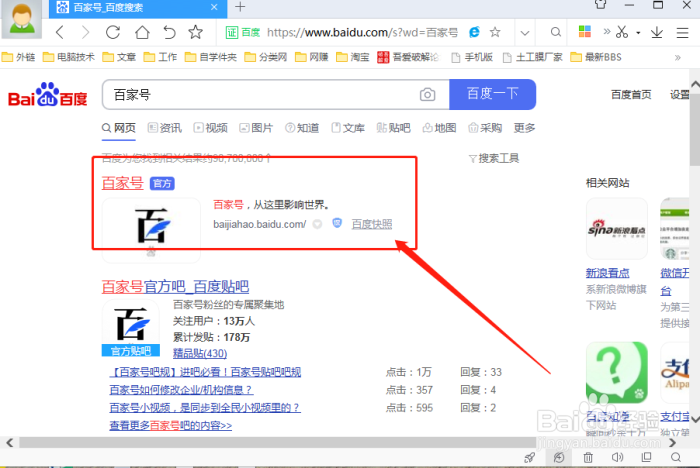Open the 手机版 bookmark

[472, 57]
